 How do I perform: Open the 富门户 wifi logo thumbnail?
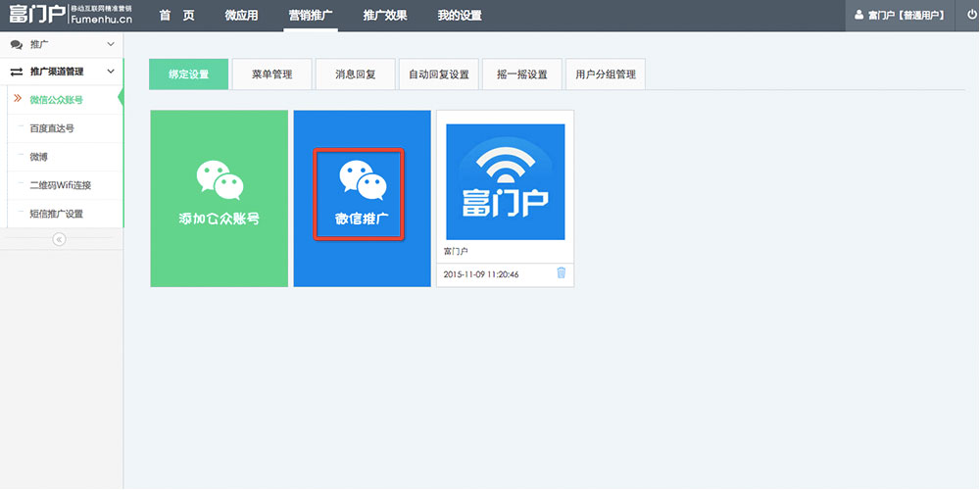pos(506,182)
